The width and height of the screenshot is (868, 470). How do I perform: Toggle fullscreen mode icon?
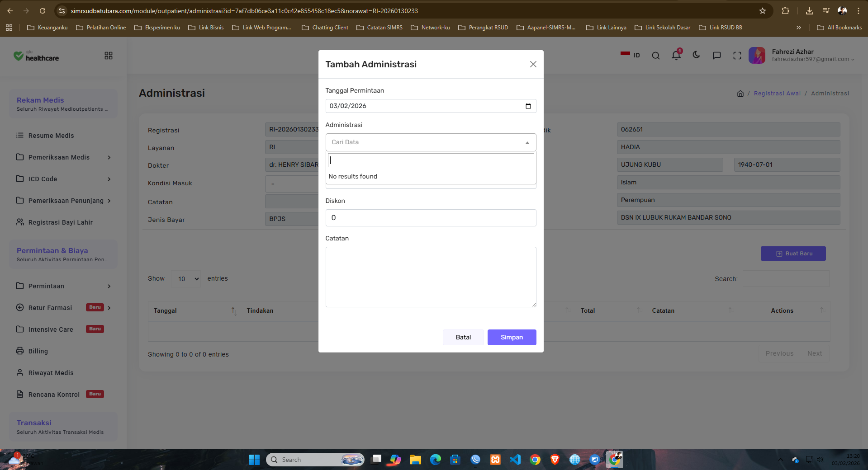pyautogui.click(x=737, y=56)
